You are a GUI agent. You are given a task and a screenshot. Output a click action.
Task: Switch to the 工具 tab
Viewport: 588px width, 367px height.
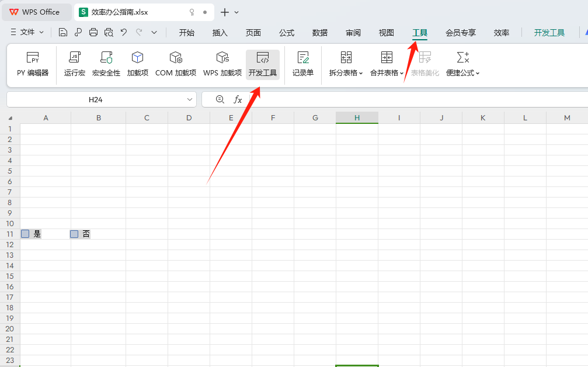click(420, 33)
